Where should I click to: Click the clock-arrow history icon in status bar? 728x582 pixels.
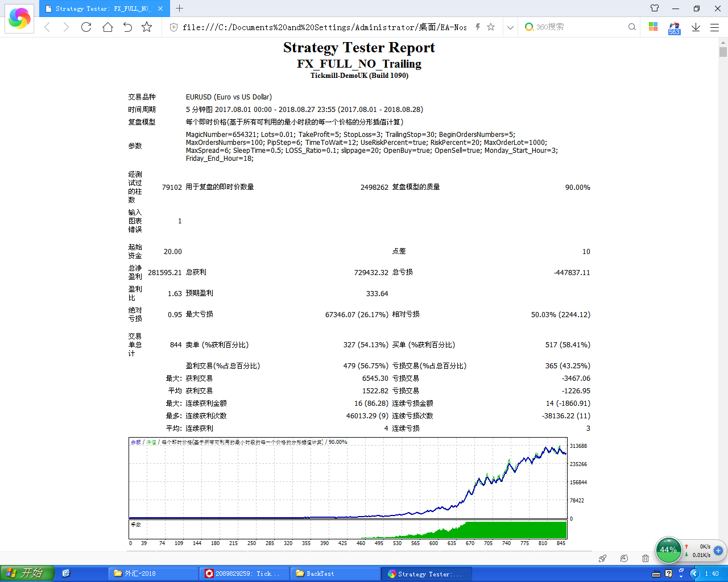[624, 558]
